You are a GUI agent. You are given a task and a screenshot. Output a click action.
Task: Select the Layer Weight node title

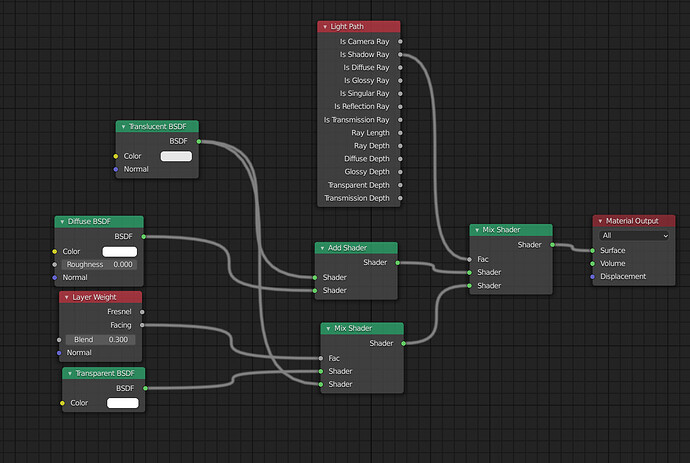tap(94, 298)
